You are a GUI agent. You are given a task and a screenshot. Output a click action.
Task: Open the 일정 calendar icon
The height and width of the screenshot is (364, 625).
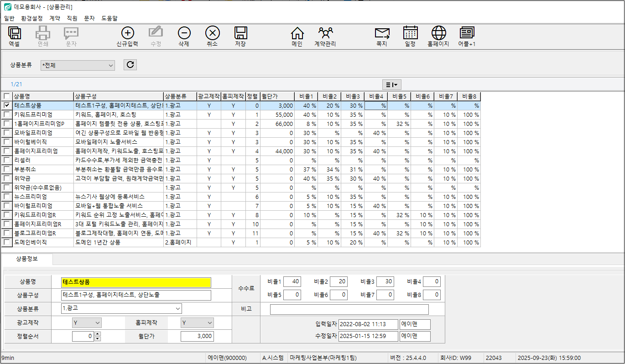tap(410, 33)
